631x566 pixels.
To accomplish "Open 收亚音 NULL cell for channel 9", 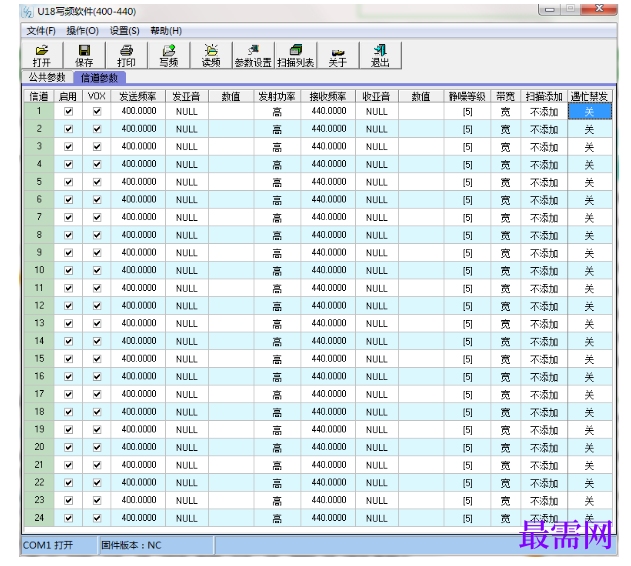I will point(377,253).
